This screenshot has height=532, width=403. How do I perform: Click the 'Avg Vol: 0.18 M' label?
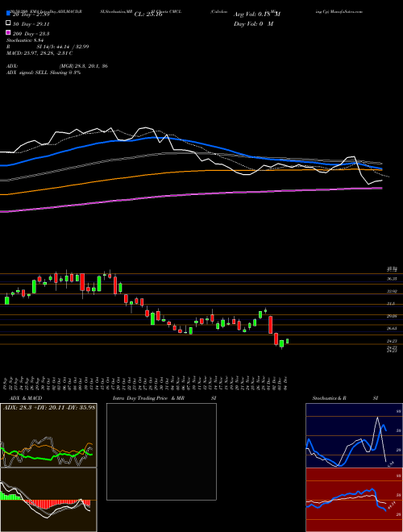coord(257,15)
